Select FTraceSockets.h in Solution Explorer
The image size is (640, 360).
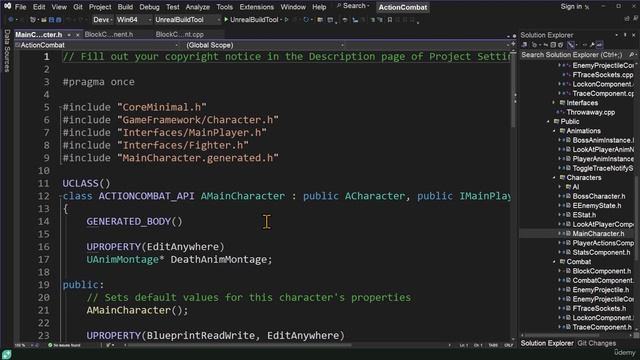pyautogui.click(x=599, y=309)
